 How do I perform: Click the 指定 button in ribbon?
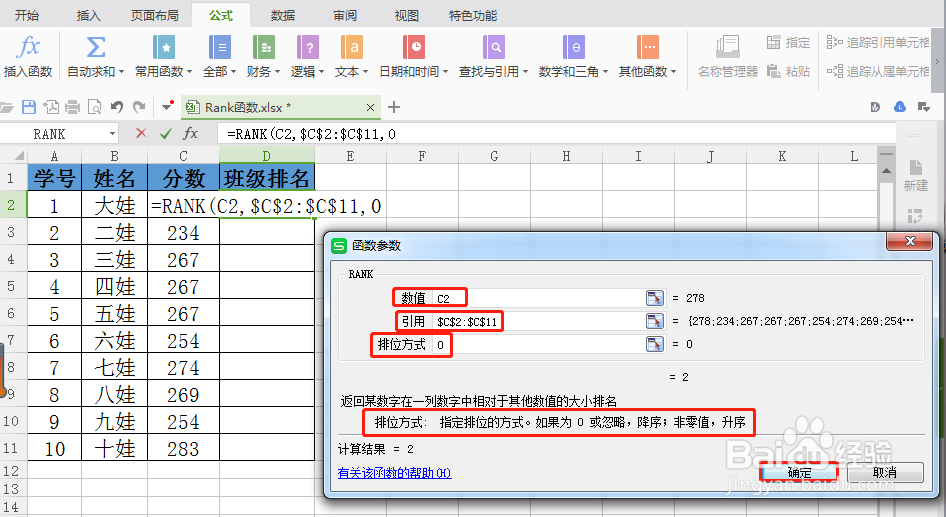[x=788, y=42]
